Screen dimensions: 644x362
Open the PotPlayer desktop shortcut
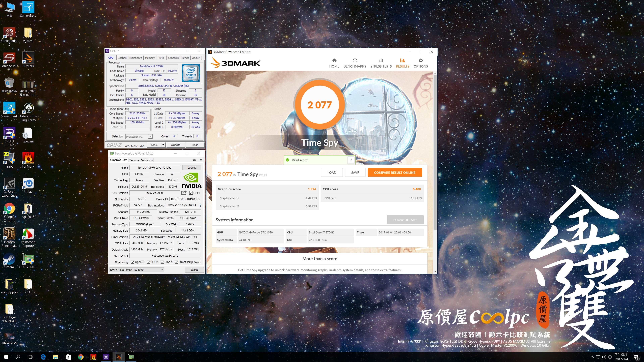pos(9,313)
